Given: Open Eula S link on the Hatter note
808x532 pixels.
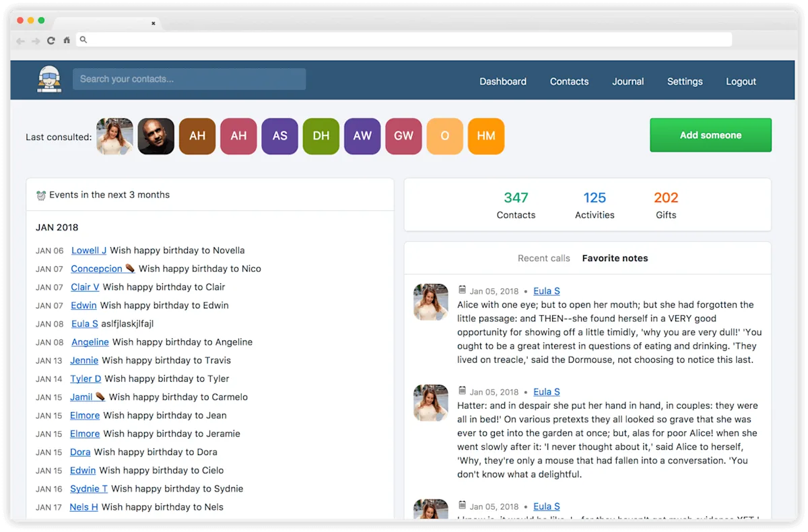Looking at the screenshot, I should (547, 392).
